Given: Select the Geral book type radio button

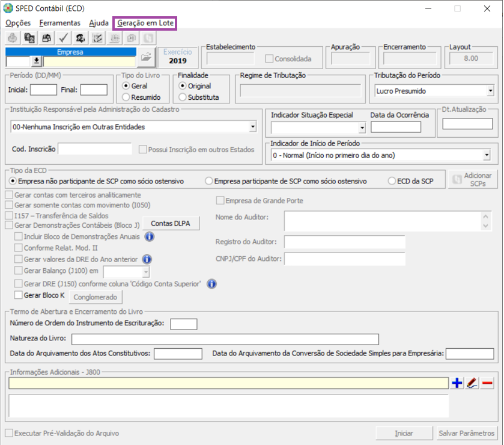Looking at the screenshot, I should pyautogui.click(x=126, y=86).
